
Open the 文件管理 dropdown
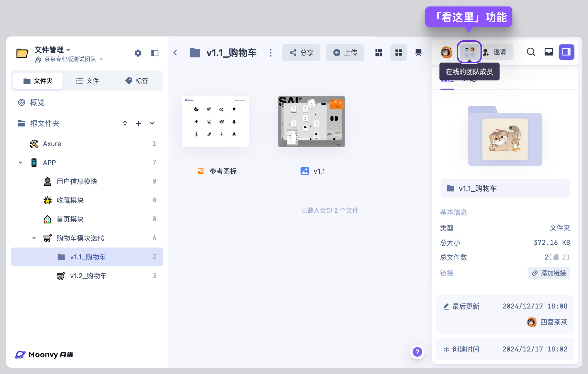[52, 49]
